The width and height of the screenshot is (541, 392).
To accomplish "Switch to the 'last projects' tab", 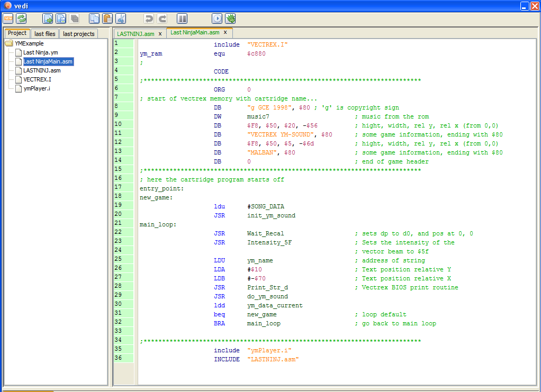I will point(78,34).
